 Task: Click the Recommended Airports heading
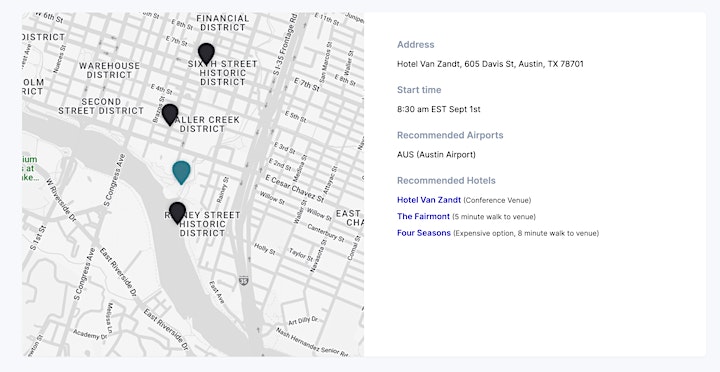(x=450, y=135)
